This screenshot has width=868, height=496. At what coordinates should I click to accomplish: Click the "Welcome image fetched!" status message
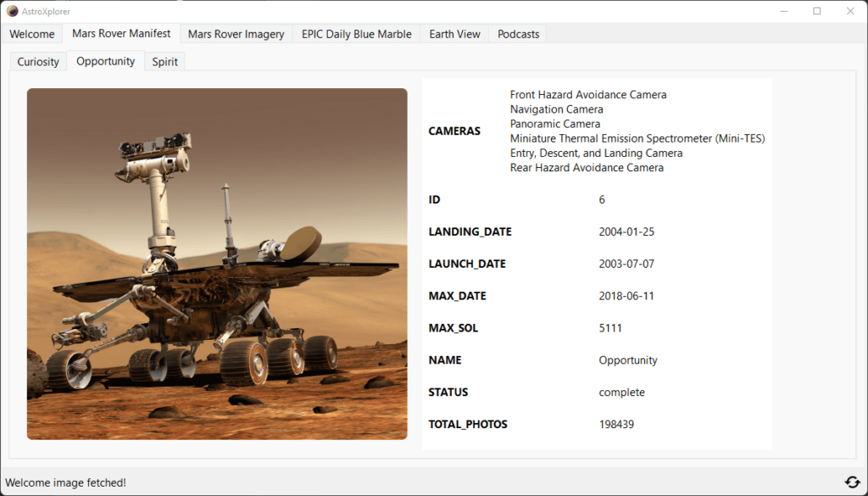tap(66, 482)
